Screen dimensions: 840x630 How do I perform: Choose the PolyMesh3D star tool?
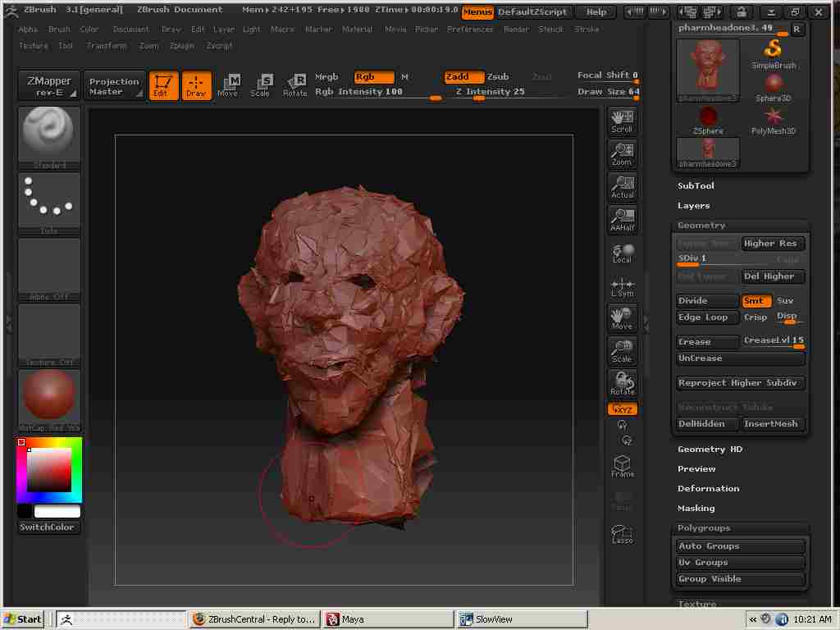[774, 119]
